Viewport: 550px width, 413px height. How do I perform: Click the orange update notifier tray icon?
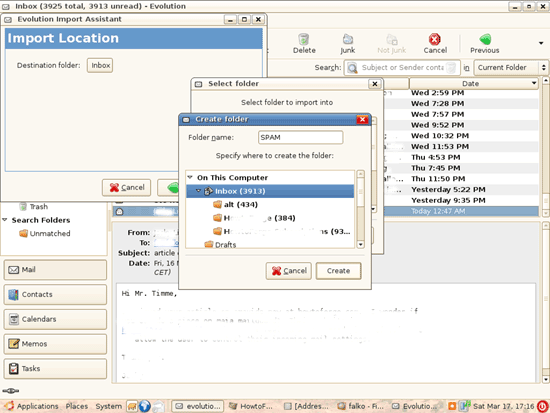click(452, 406)
